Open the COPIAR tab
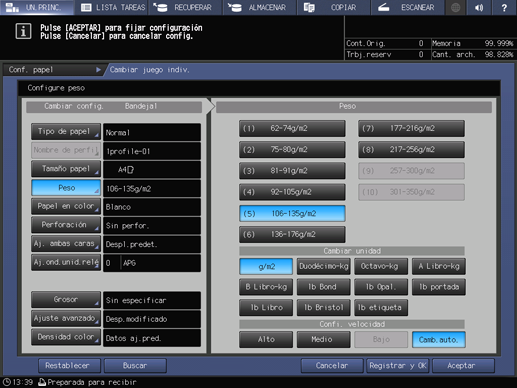This screenshot has height=388, width=517. [333, 7]
